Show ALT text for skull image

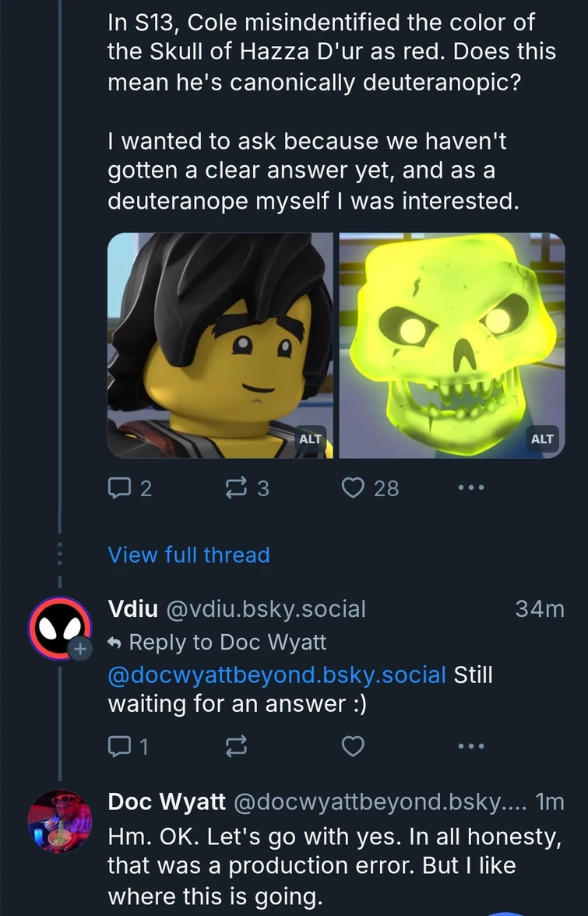coord(542,439)
